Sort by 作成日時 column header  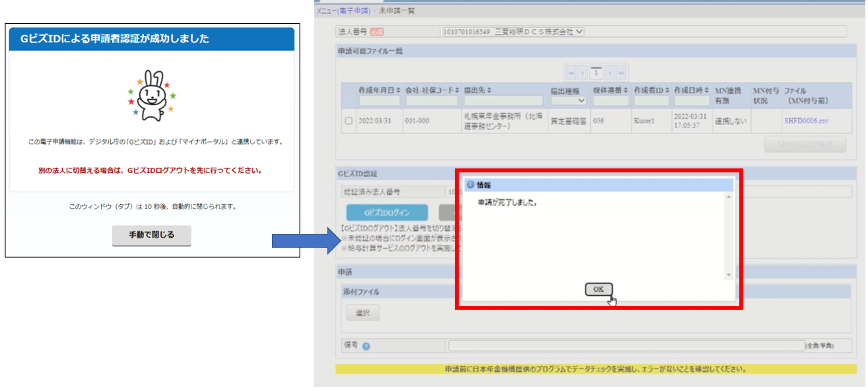pos(692,90)
